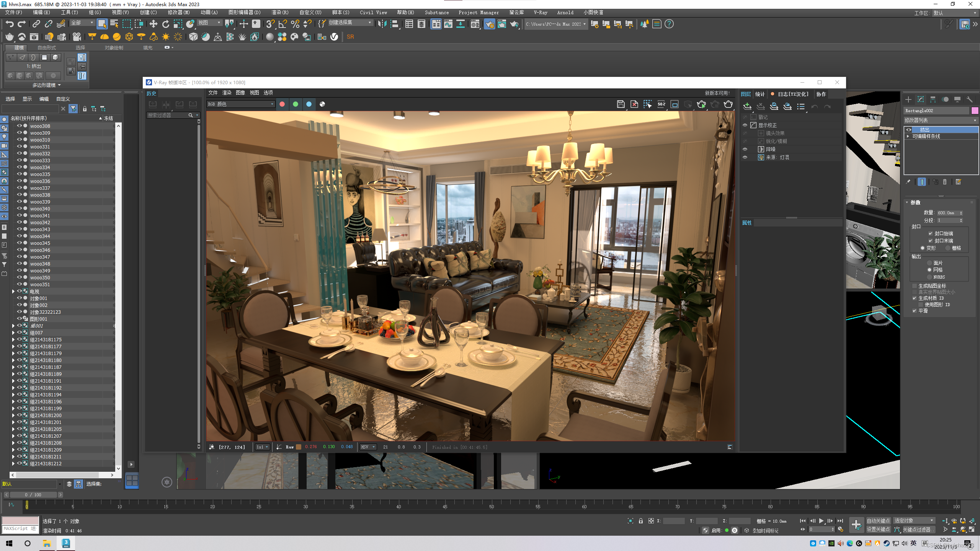Expand the 电视 group in scene explorer

[x=13, y=292]
